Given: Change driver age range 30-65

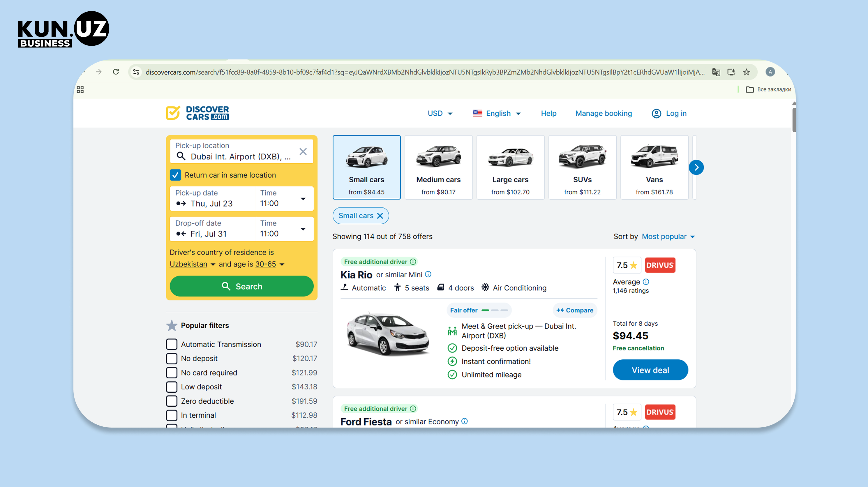Looking at the screenshot, I should tap(270, 264).
